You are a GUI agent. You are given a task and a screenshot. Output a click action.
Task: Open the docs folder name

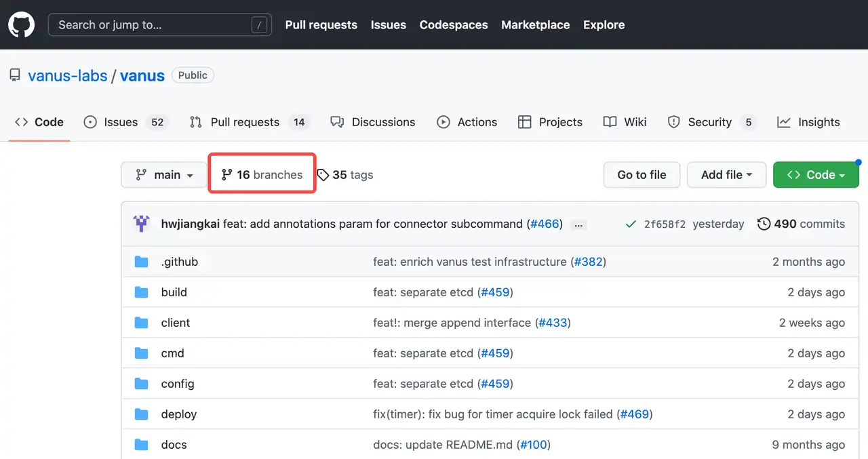[x=174, y=445]
